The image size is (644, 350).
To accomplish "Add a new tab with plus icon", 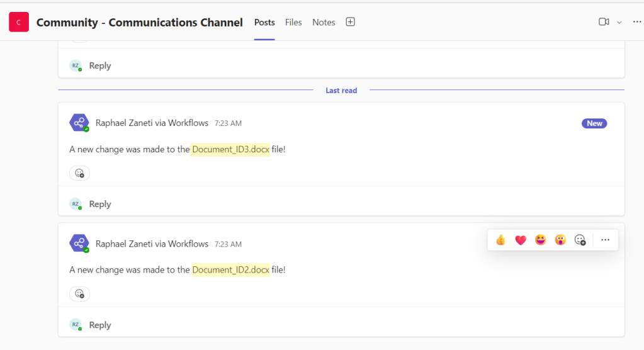I will click(x=351, y=22).
